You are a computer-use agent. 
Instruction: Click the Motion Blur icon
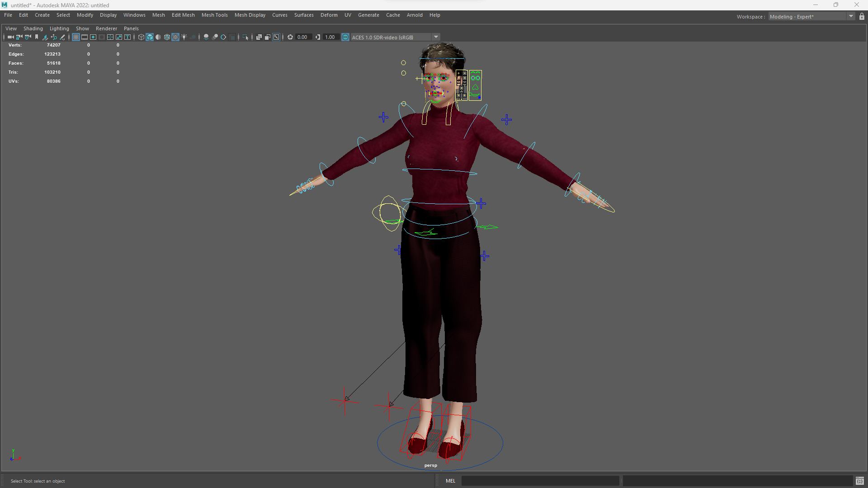tap(215, 37)
